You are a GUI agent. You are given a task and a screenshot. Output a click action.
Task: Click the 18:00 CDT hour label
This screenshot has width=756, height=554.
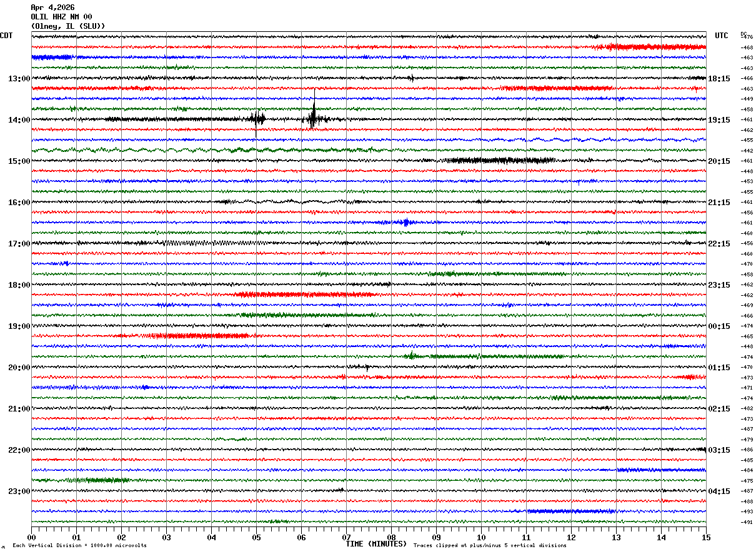tap(19, 285)
